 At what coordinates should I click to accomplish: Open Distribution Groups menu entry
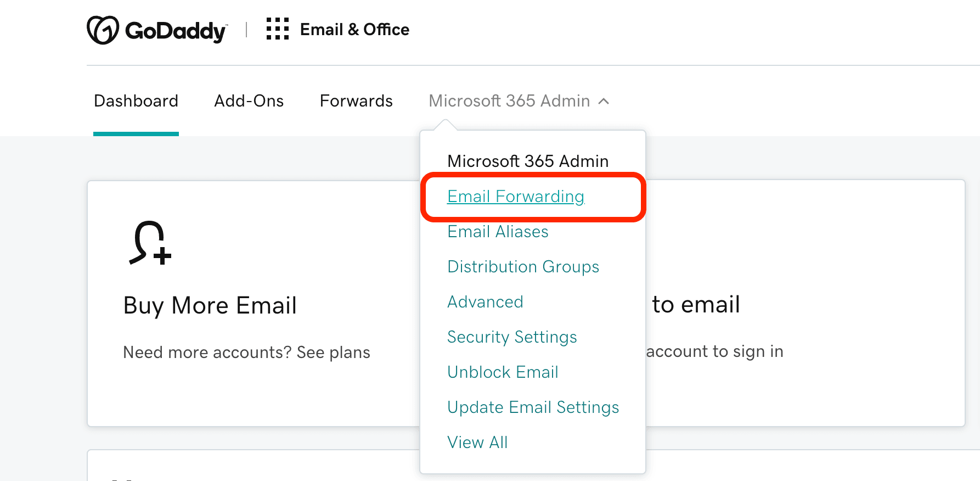pos(523,267)
